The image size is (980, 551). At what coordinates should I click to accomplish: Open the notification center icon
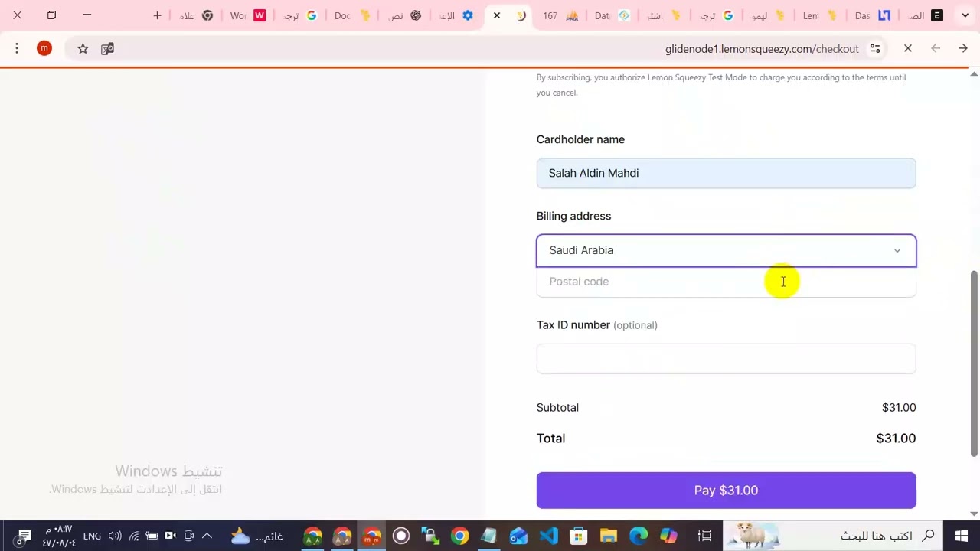(24, 536)
